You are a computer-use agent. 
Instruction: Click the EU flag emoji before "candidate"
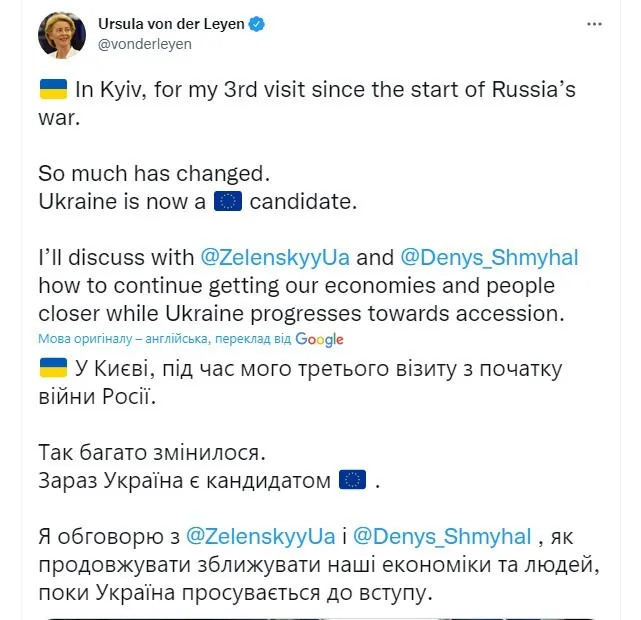click(229, 201)
